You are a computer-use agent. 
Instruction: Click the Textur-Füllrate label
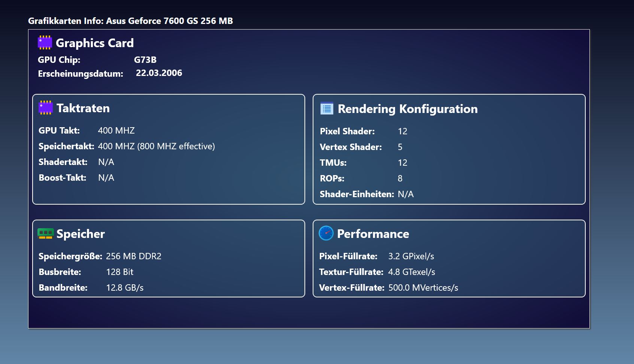tap(351, 272)
